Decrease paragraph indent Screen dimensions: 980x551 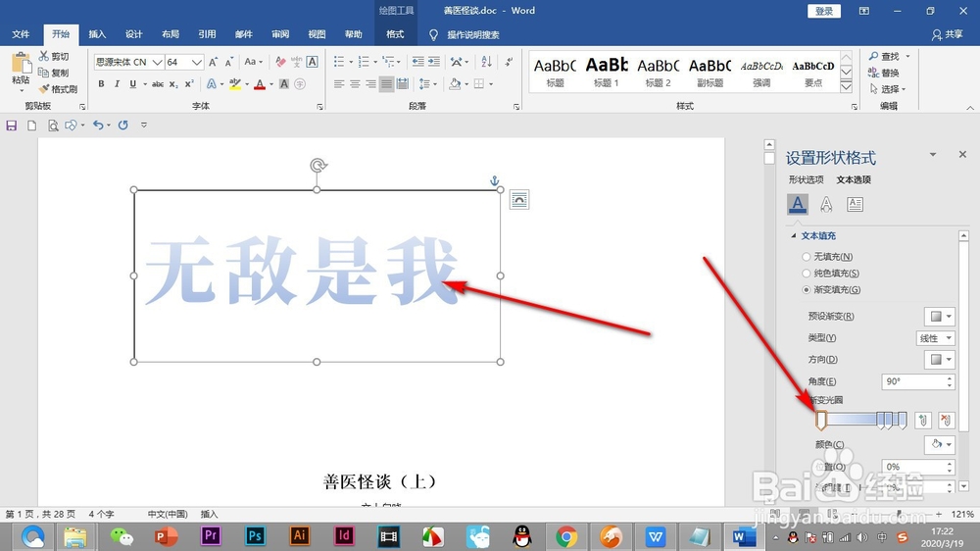pyautogui.click(x=417, y=62)
